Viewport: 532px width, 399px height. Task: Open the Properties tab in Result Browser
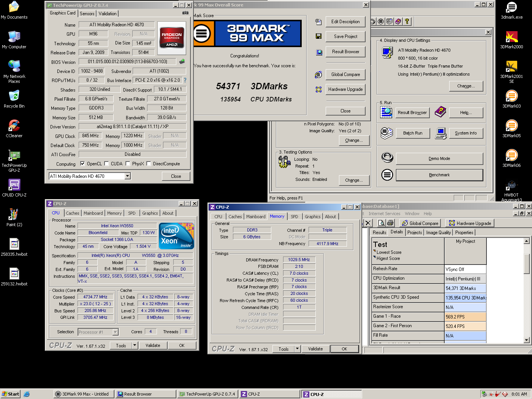click(x=464, y=233)
